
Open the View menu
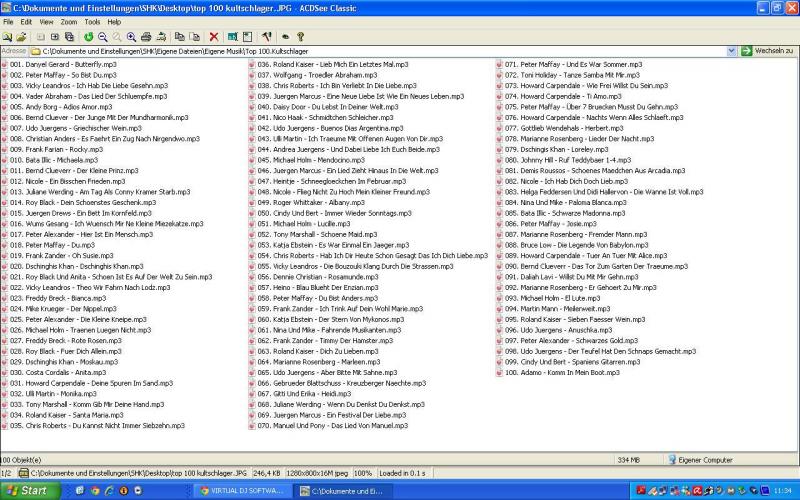[x=46, y=22]
